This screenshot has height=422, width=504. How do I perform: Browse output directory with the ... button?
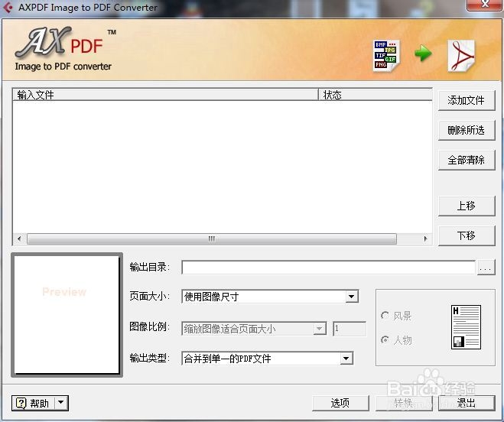pos(486,268)
